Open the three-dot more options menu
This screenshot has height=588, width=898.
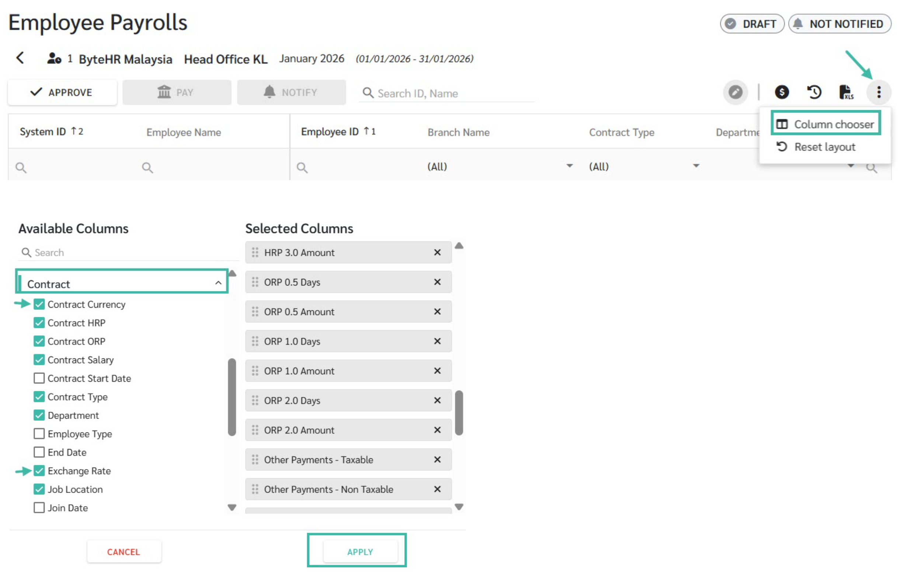pyautogui.click(x=878, y=92)
